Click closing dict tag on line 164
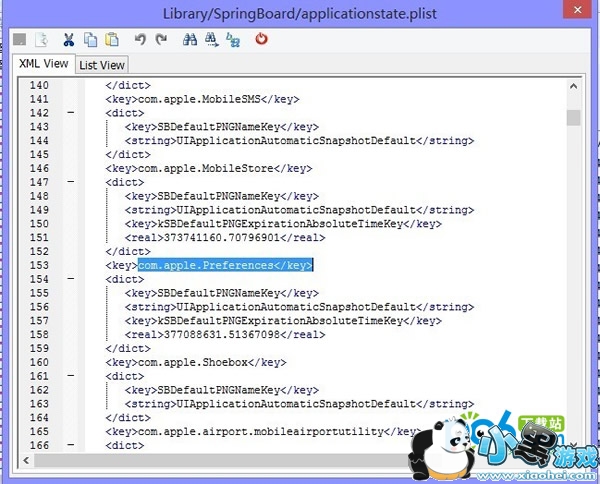 (x=128, y=417)
